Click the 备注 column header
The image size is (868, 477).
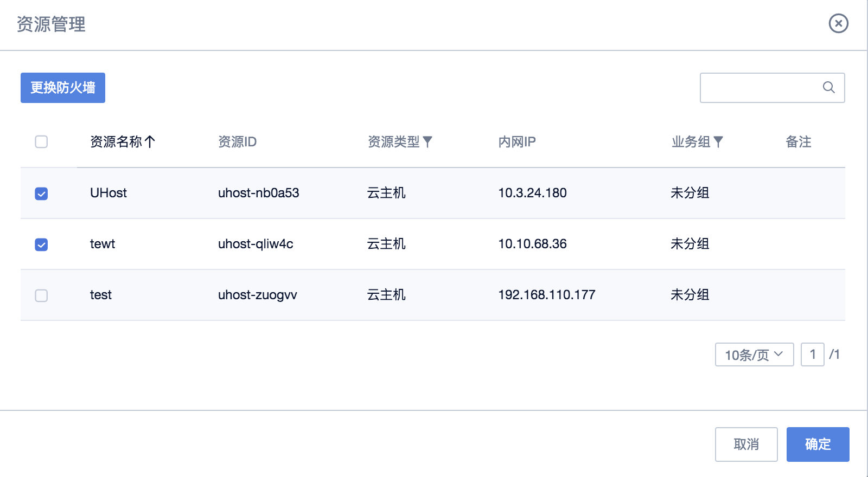click(798, 142)
